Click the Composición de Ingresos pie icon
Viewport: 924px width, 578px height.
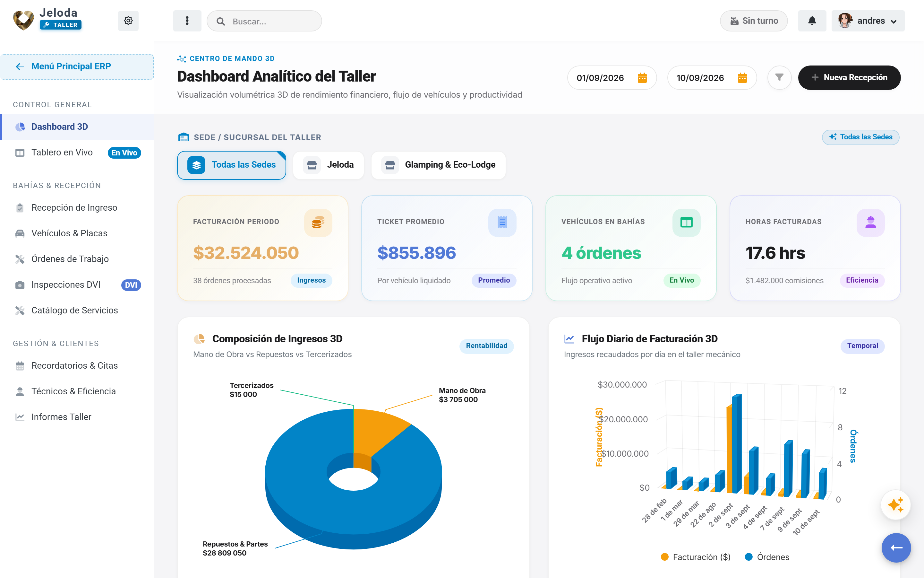(199, 339)
